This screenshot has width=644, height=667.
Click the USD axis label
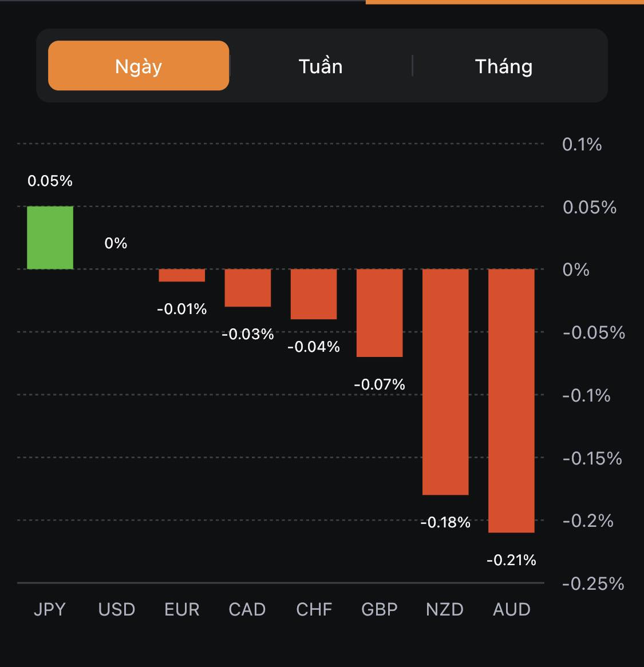pos(116,609)
